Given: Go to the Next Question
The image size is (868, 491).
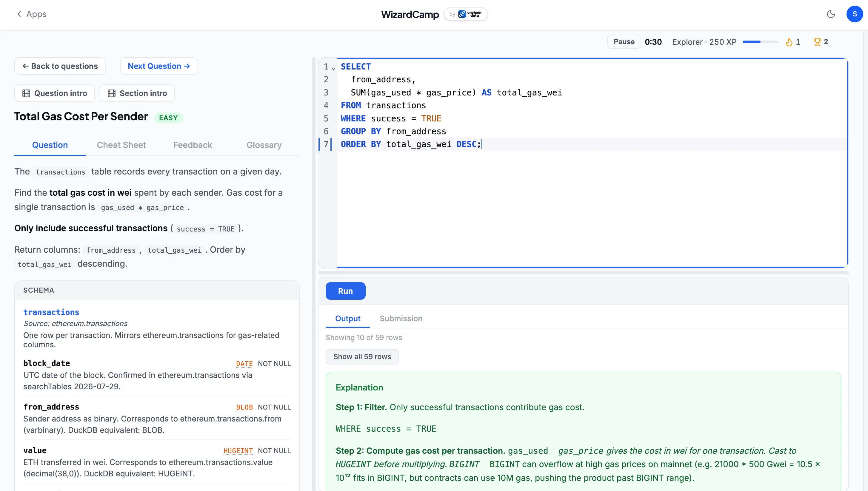Looking at the screenshot, I should [159, 66].
